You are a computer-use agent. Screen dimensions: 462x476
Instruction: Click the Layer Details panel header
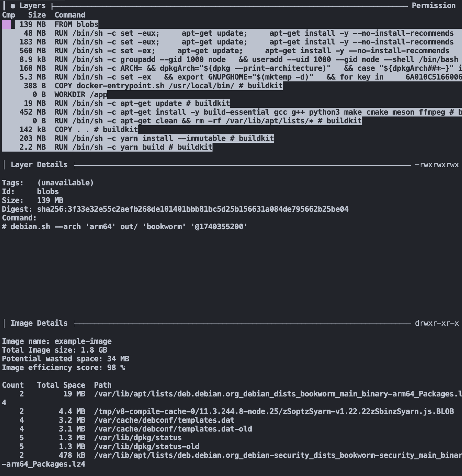point(39,165)
